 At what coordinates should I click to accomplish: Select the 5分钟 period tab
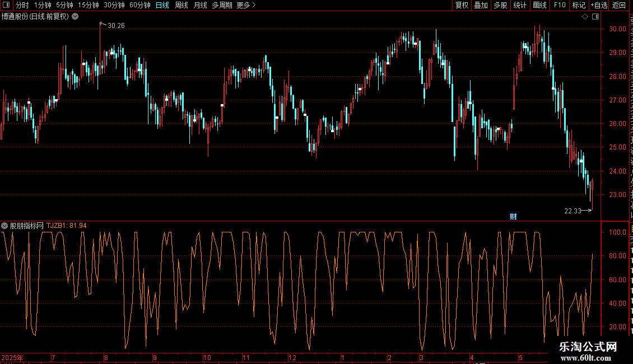click(x=64, y=5)
